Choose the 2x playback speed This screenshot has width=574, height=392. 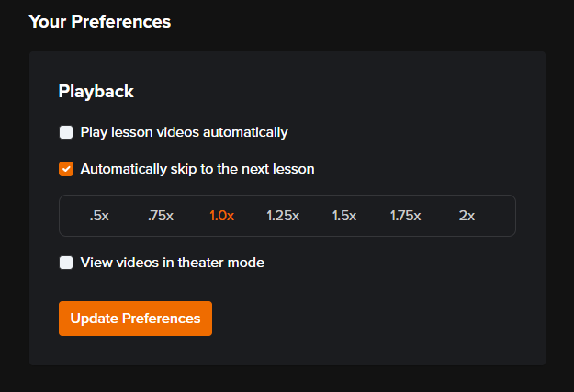click(x=467, y=216)
